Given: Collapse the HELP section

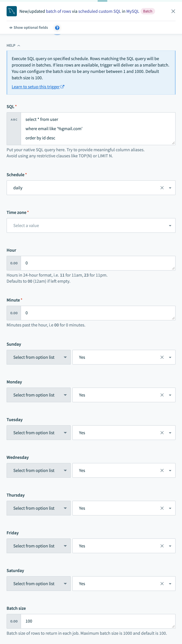Looking at the screenshot, I should (x=13, y=46).
